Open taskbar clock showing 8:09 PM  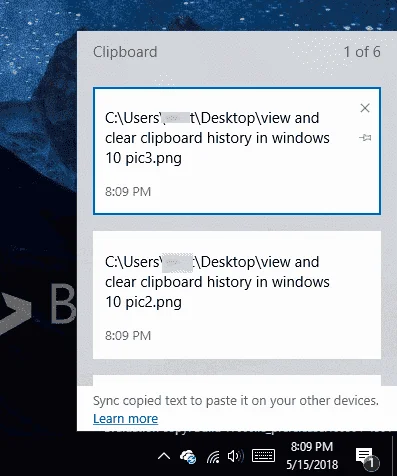(312, 447)
